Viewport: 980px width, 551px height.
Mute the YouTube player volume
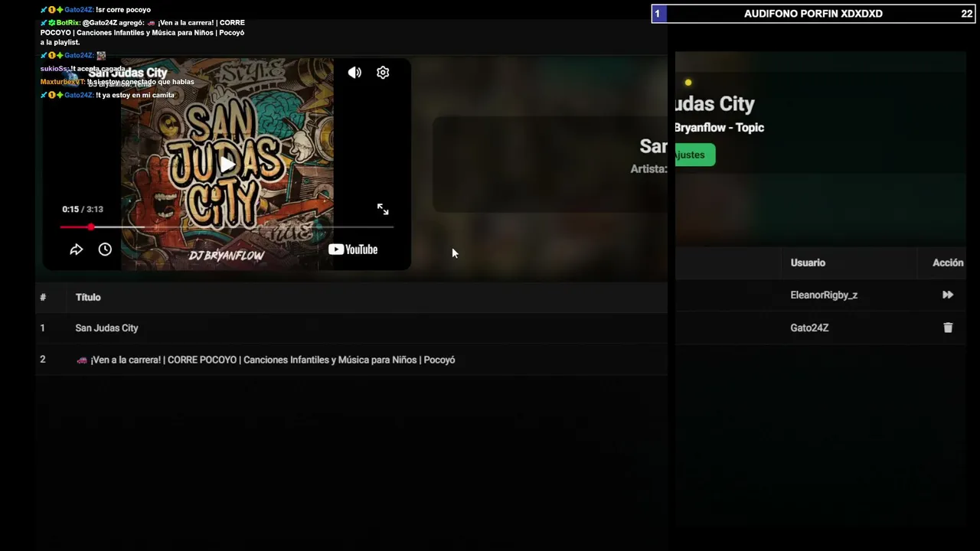click(354, 73)
